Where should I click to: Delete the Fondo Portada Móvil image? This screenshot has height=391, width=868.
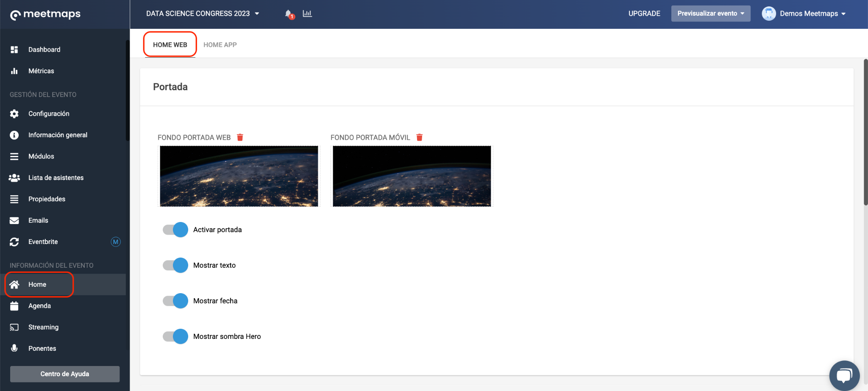pyautogui.click(x=420, y=137)
